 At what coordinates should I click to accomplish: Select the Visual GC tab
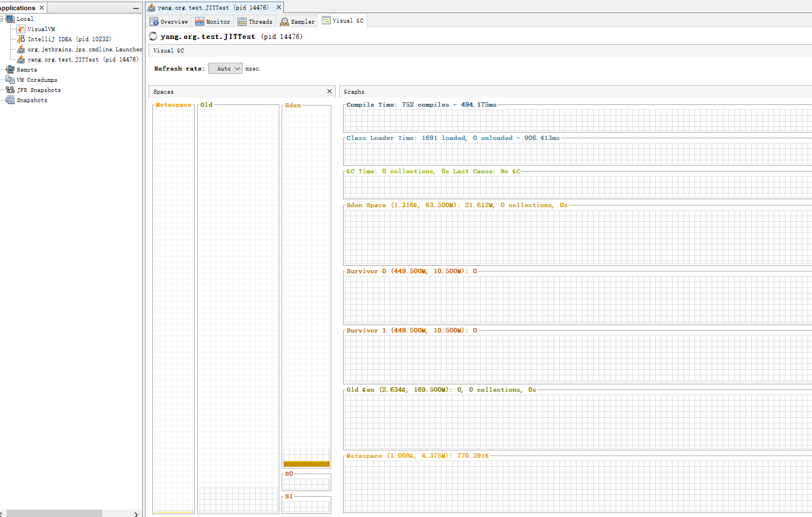pos(343,20)
